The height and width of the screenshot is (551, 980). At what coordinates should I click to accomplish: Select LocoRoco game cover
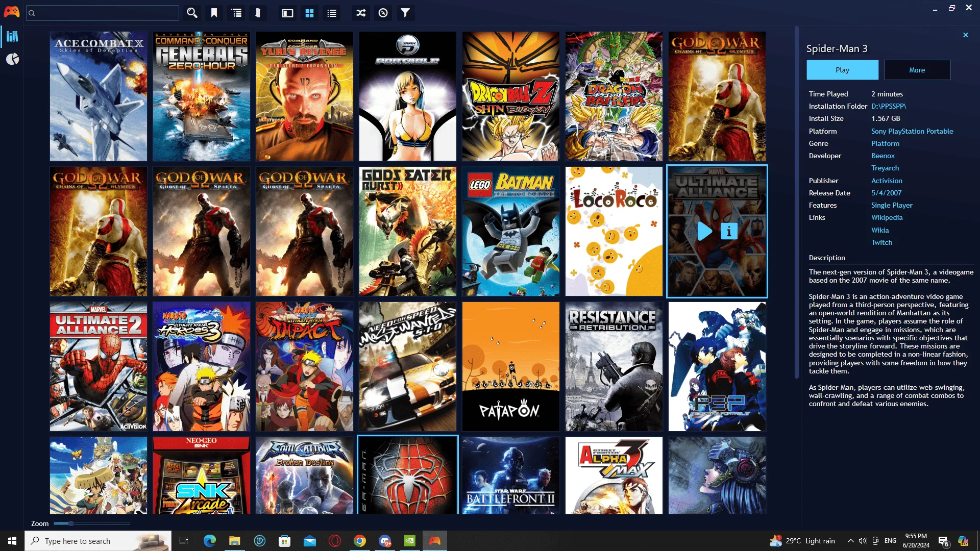tap(614, 231)
